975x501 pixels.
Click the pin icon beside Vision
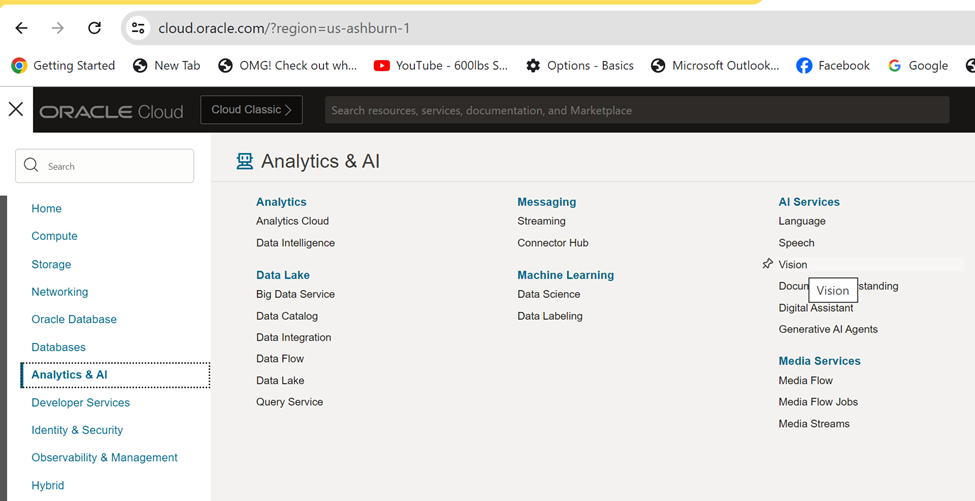pyautogui.click(x=768, y=264)
